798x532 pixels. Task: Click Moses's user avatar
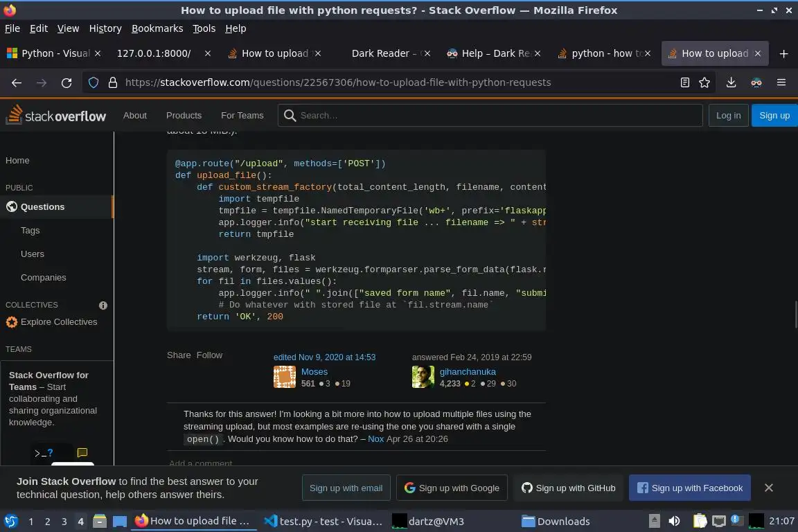pos(285,377)
